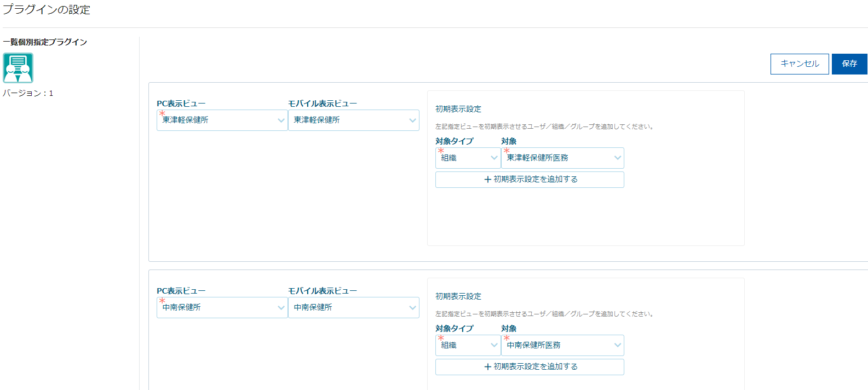Click the キャンセル button
This screenshot has height=390, width=868.
[x=799, y=64]
